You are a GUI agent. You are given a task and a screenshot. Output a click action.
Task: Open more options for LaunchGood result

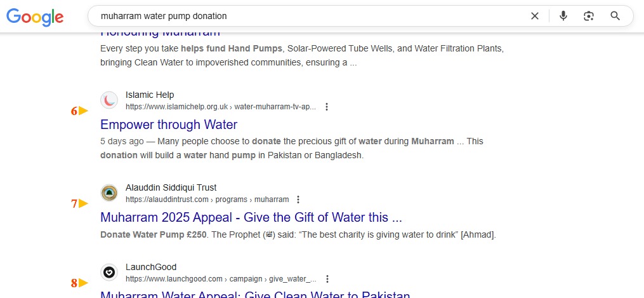pyautogui.click(x=327, y=279)
